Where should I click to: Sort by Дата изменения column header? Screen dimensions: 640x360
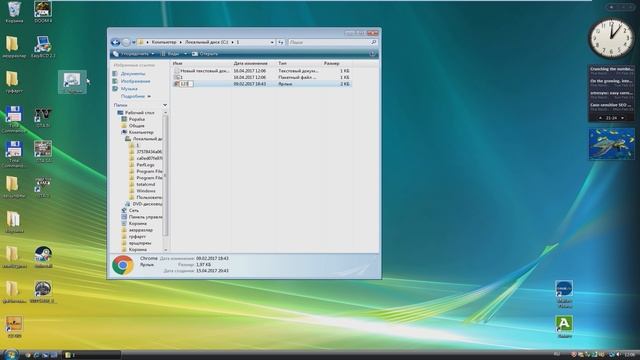255,63
